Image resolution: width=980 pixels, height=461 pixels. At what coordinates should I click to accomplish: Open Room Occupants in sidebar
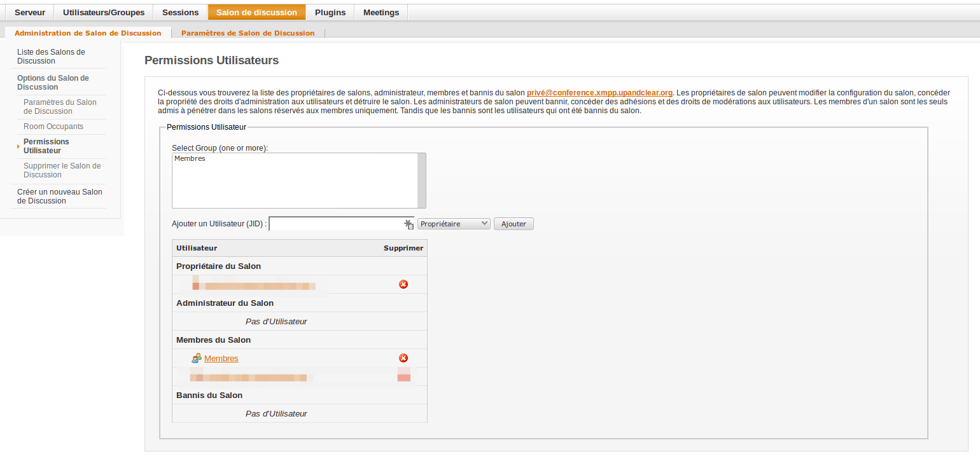53,127
